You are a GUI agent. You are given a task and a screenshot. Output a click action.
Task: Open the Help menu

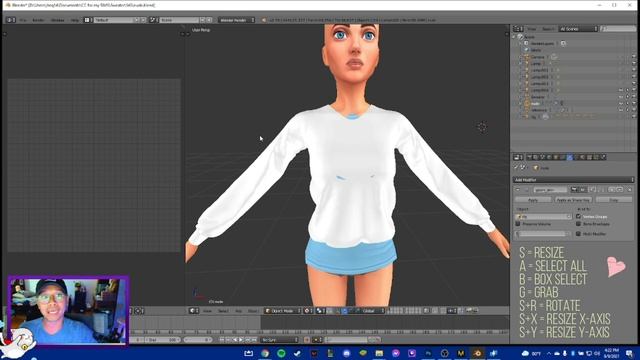pyautogui.click(x=75, y=20)
